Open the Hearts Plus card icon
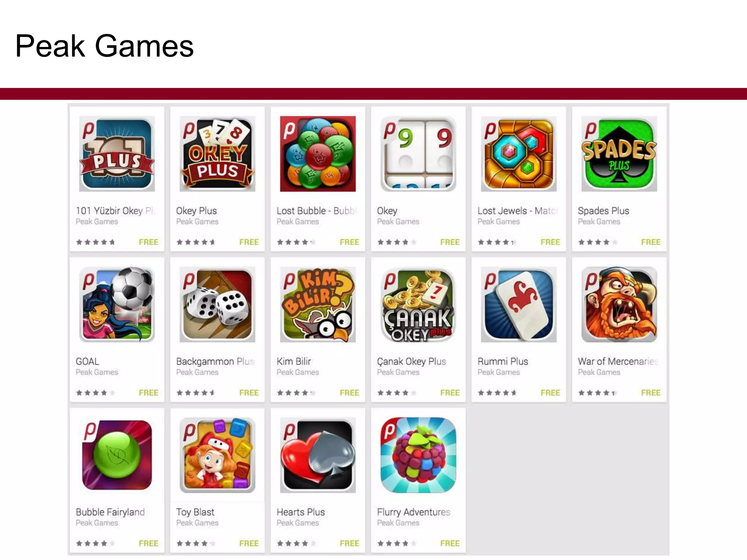Viewport: 747px width, 560px height. pyautogui.click(x=318, y=455)
